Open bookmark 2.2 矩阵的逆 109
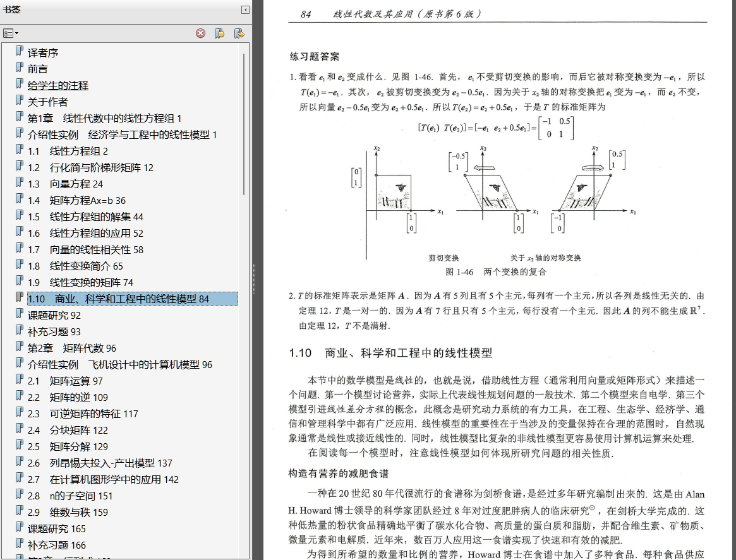The image size is (736, 560). pos(68,397)
